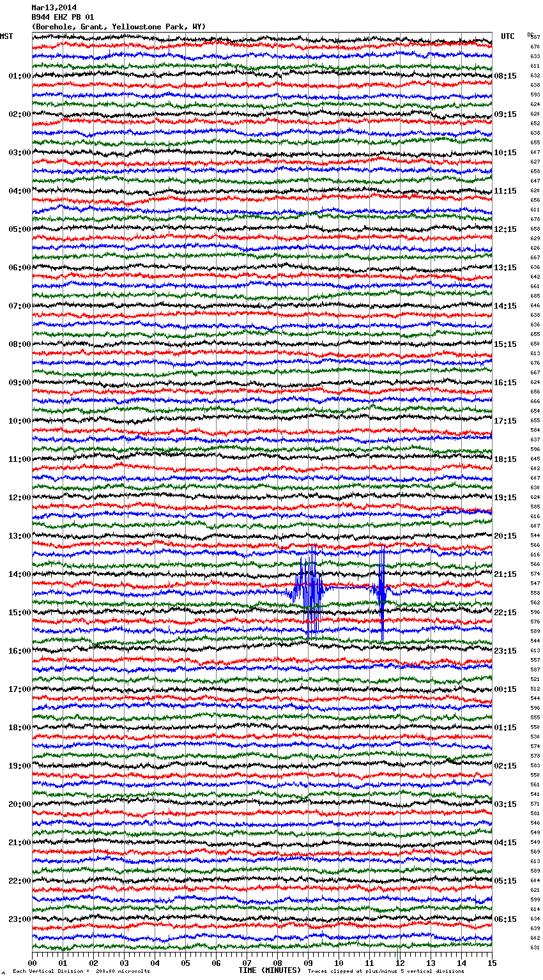Click the UTC column header
This screenshot has height=980, width=543.
(x=507, y=36)
